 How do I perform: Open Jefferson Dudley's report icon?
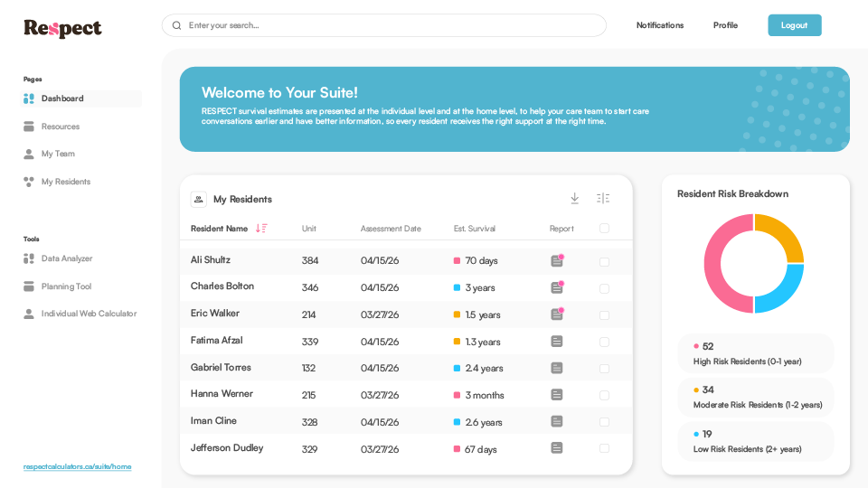pos(557,448)
